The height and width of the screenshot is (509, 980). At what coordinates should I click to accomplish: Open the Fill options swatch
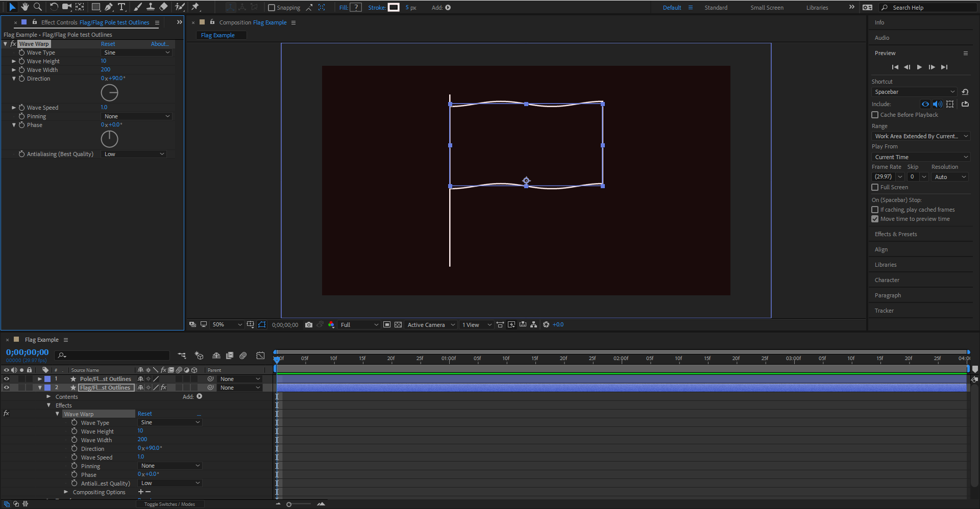(x=356, y=8)
